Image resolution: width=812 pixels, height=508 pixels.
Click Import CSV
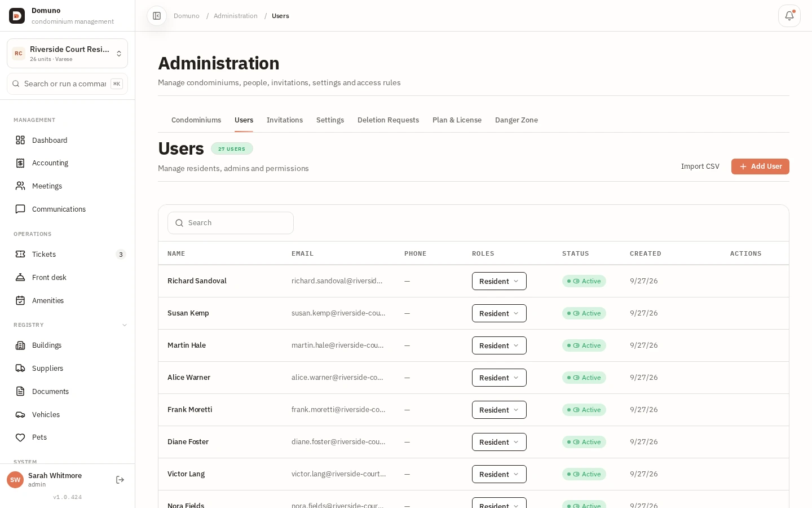pos(700,167)
